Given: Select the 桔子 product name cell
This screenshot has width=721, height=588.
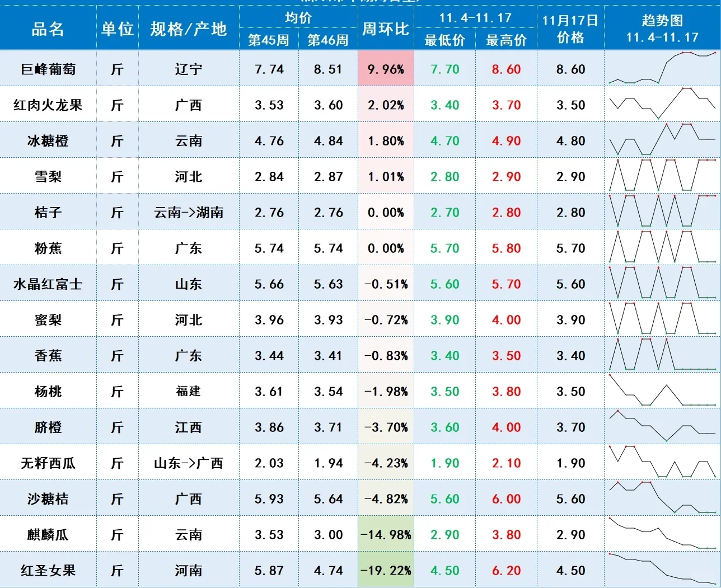Looking at the screenshot, I should coord(48,213).
